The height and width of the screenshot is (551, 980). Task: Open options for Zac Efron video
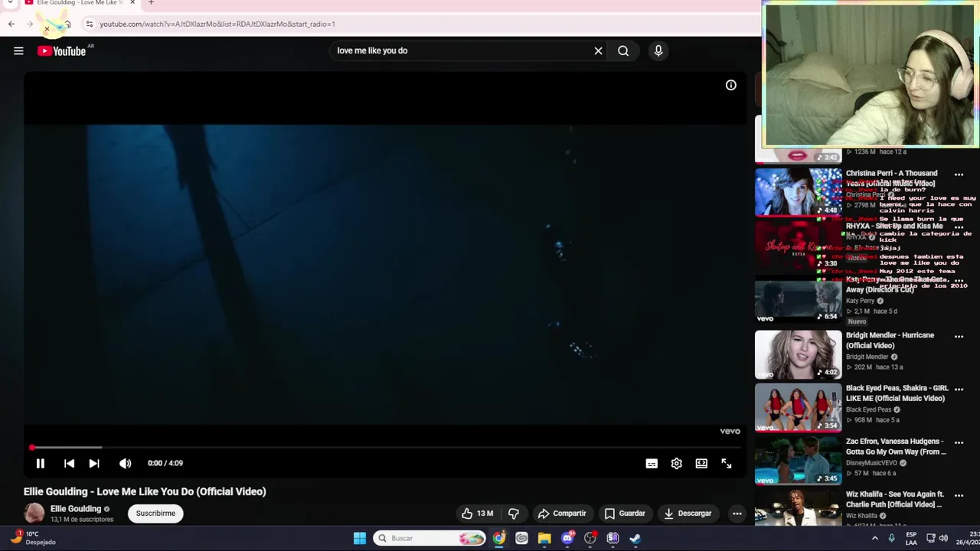coord(959,443)
